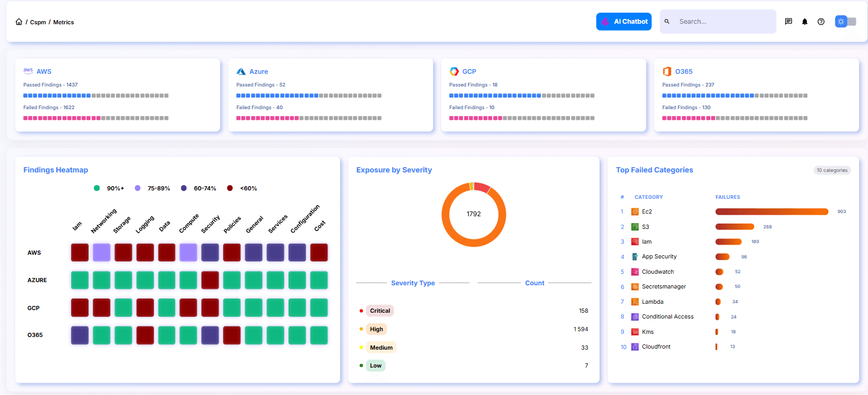Open the Azure card title

coord(258,72)
